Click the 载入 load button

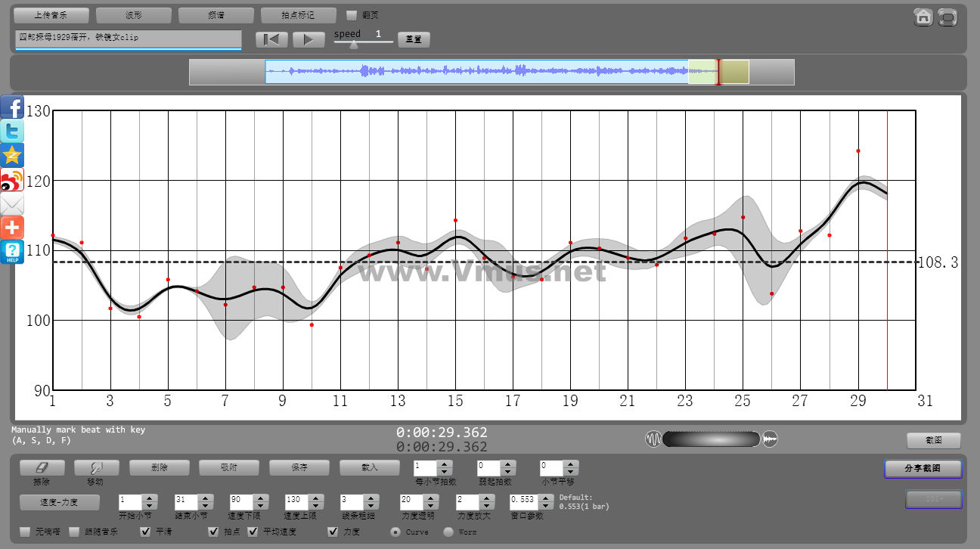click(x=369, y=468)
